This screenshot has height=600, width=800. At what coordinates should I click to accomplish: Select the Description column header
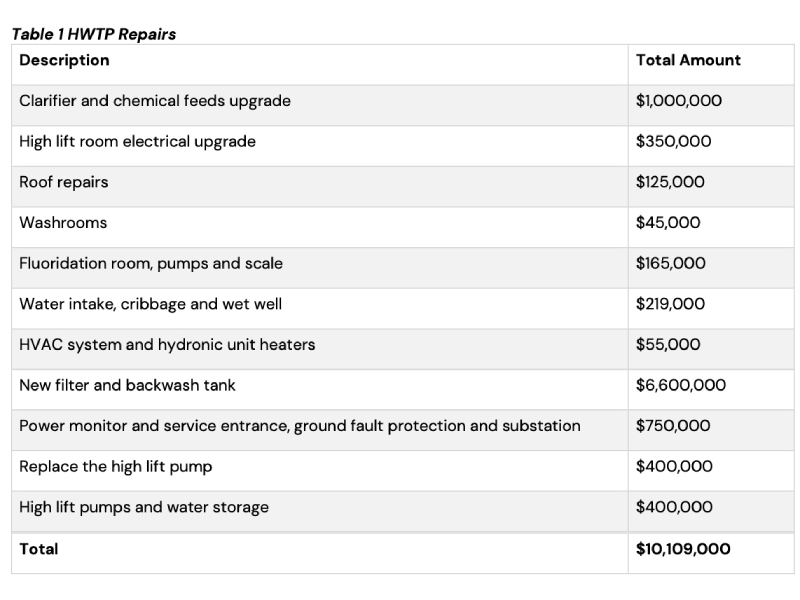pos(64,60)
